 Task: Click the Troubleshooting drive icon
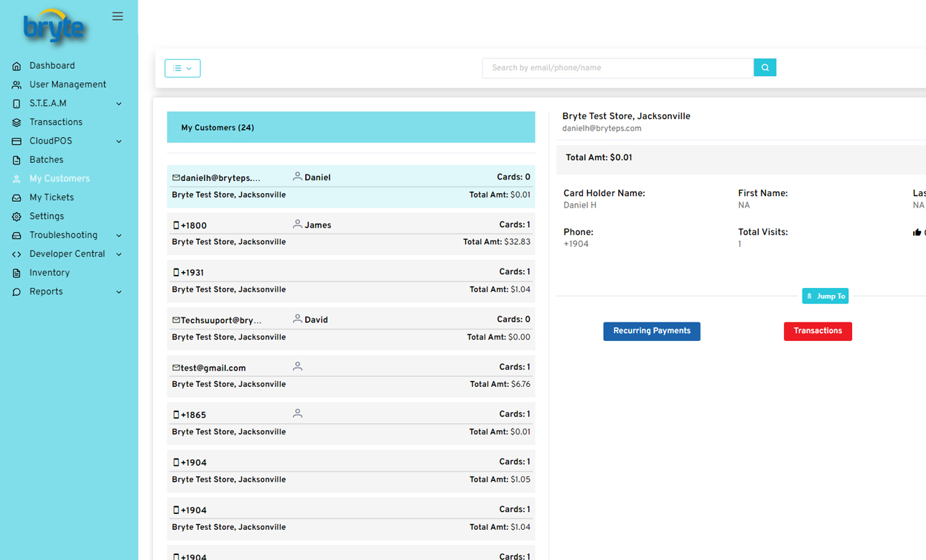[17, 235]
